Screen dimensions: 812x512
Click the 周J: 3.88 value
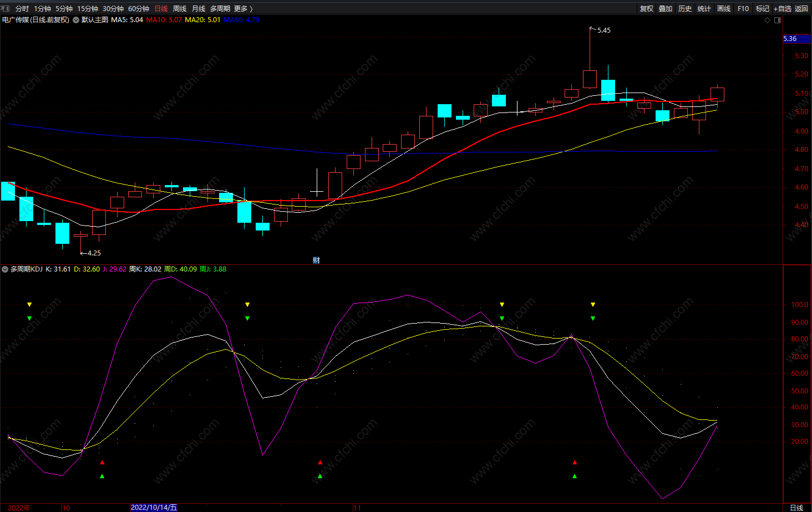(213, 269)
